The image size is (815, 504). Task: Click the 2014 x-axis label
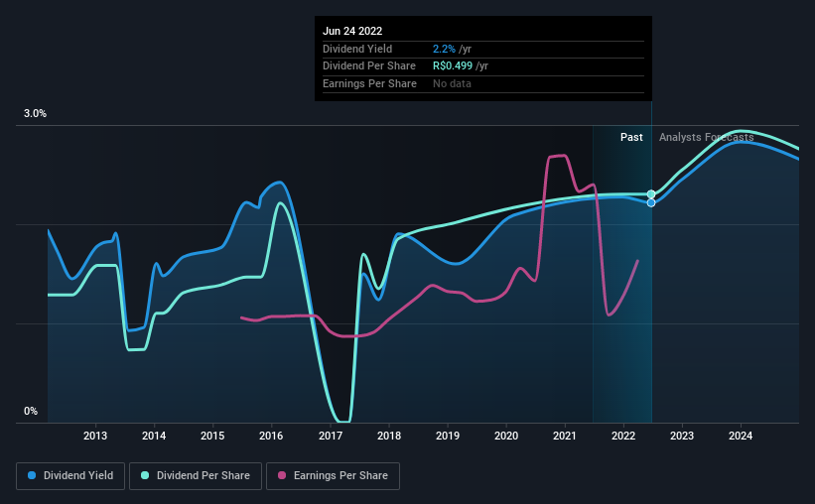pyautogui.click(x=154, y=436)
